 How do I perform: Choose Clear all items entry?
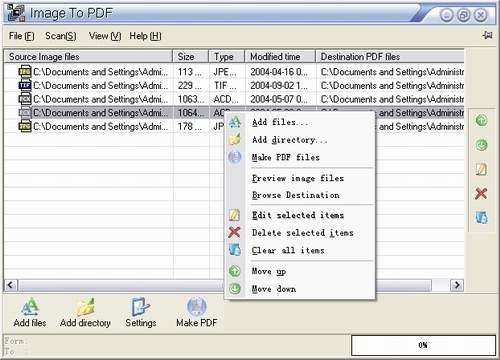[300, 250]
